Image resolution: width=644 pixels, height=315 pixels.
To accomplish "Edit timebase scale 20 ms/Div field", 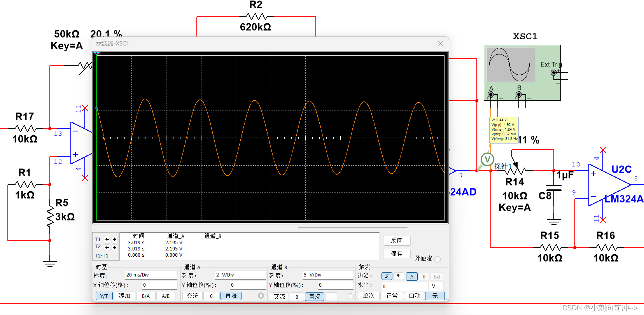I will pyautogui.click(x=151, y=275).
